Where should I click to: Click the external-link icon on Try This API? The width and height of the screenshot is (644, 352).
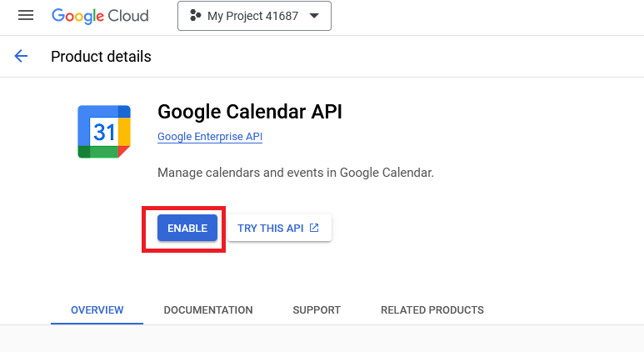pos(314,228)
